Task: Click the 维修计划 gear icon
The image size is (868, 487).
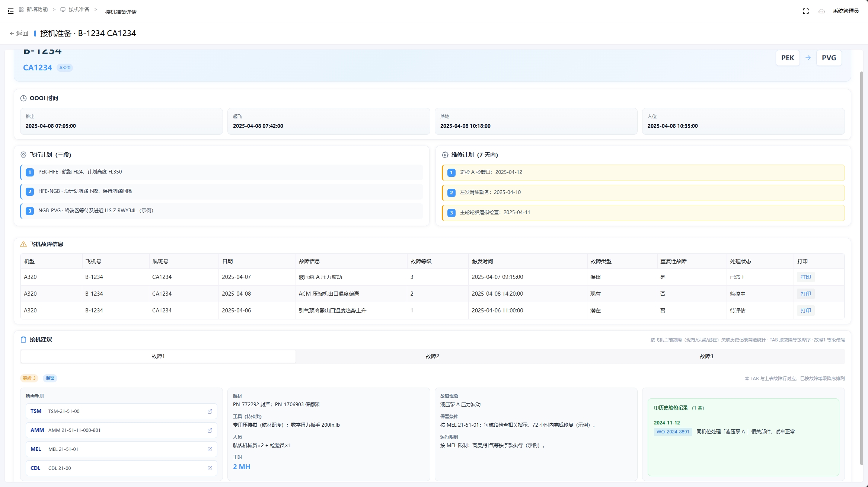Action: coord(445,155)
